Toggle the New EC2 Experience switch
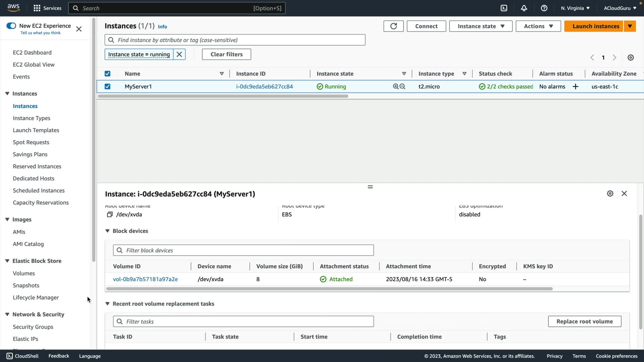This screenshot has width=644, height=362. click(x=11, y=26)
